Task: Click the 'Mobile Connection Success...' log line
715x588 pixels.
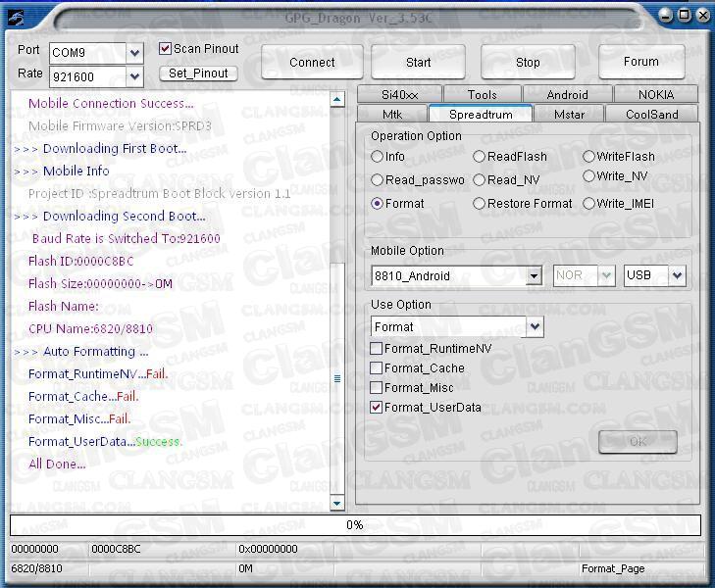Action: [111, 103]
